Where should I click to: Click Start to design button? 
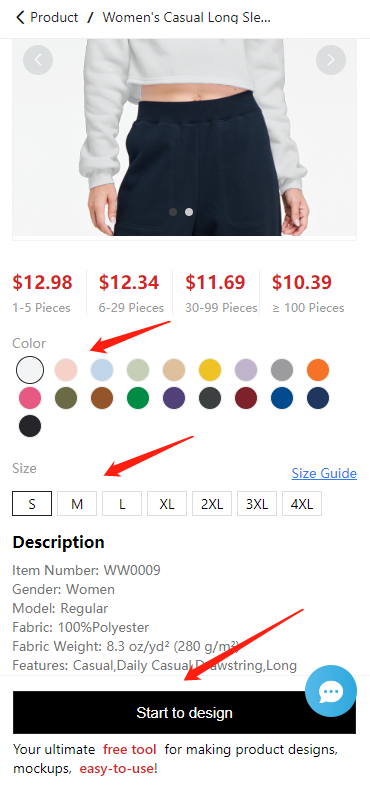tap(184, 713)
